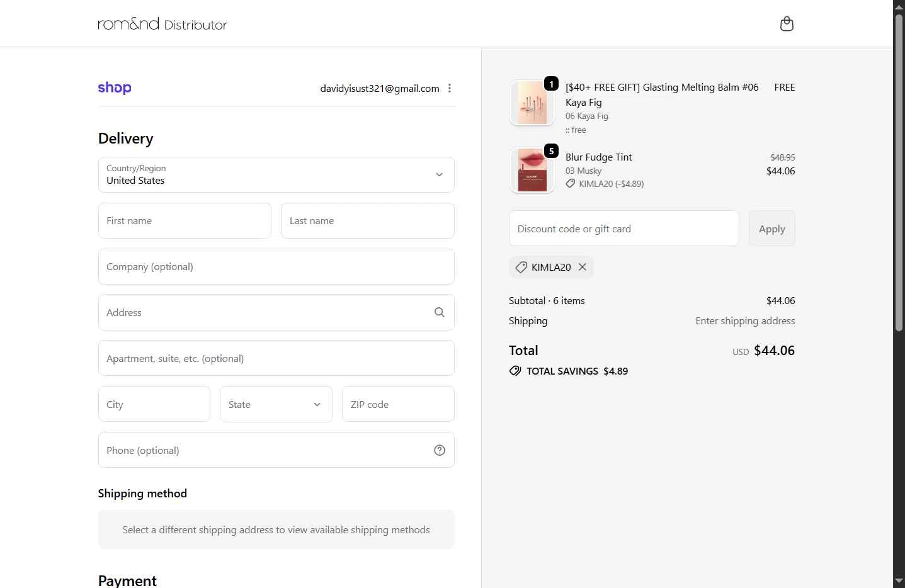Click 'Enter shipping address' text

click(745, 320)
